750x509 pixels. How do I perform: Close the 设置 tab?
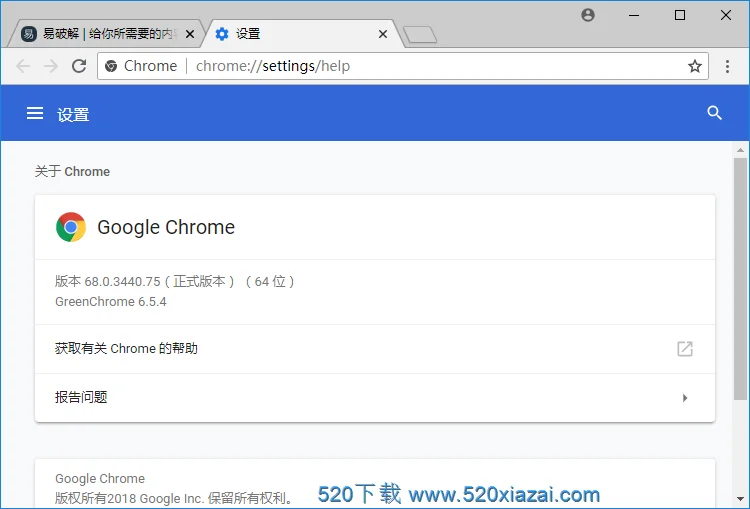[x=383, y=34]
